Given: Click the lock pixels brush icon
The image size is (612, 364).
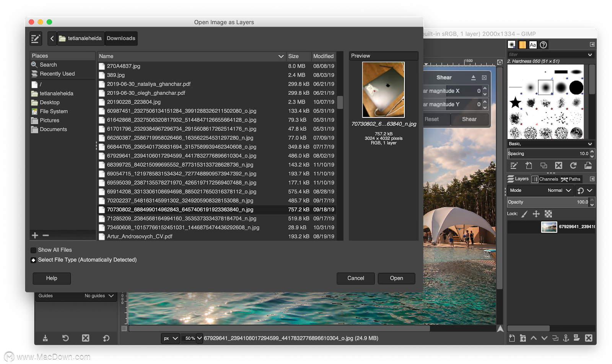Looking at the screenshot, I should point(524,214).
